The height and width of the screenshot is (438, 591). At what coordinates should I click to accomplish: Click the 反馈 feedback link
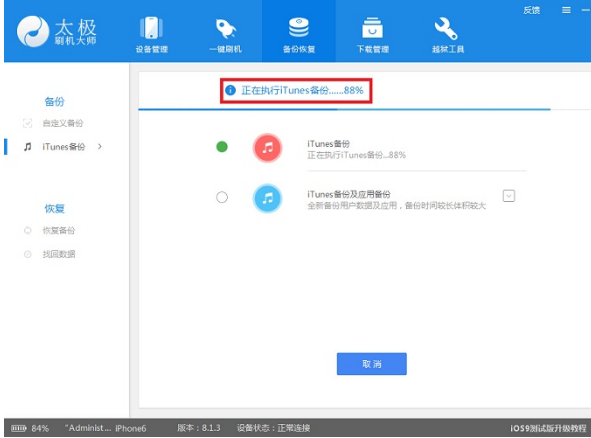point(531,10)
